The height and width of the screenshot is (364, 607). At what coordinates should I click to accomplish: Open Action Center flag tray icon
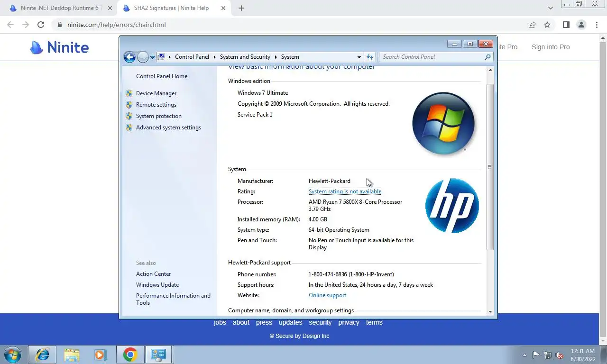point(536,355)
